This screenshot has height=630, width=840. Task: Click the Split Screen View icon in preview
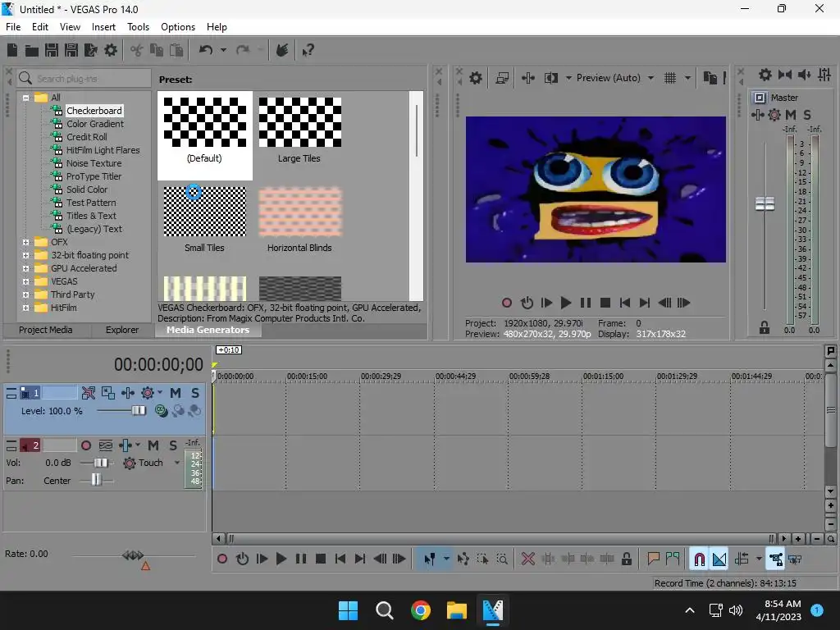[550, 78]
